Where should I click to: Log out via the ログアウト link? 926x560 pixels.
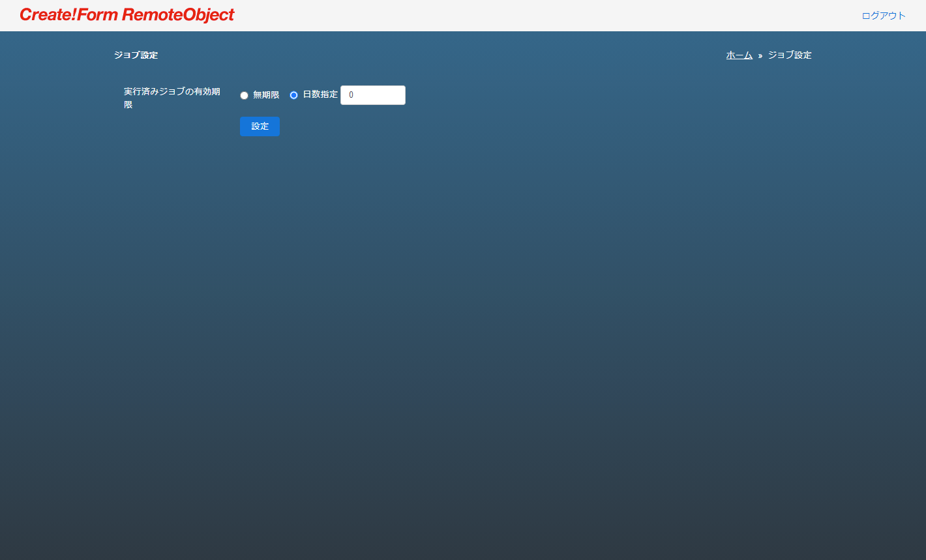(x=884, y=16)
